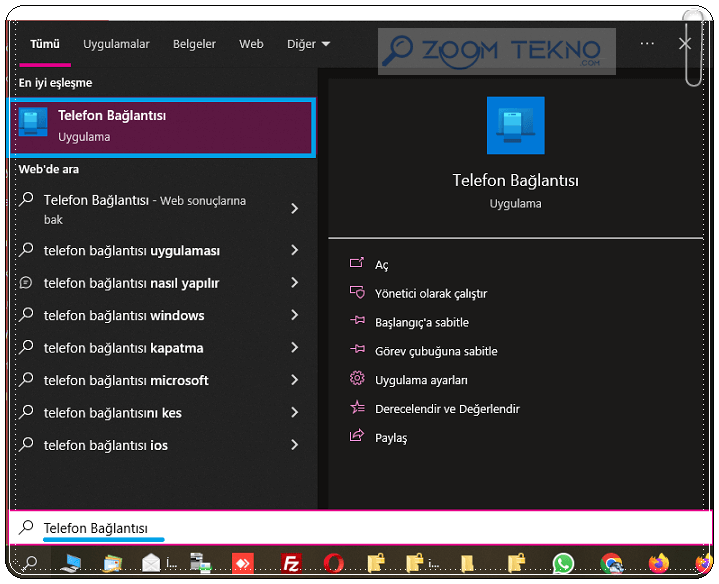Open the Diğer dropdown filter
Viewport: 719px width, 584px height.
click(308, 44)
